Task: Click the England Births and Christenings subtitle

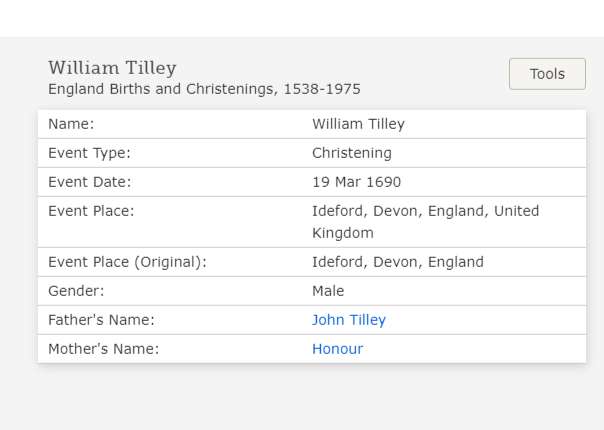Action: click(x=204, y=89)
